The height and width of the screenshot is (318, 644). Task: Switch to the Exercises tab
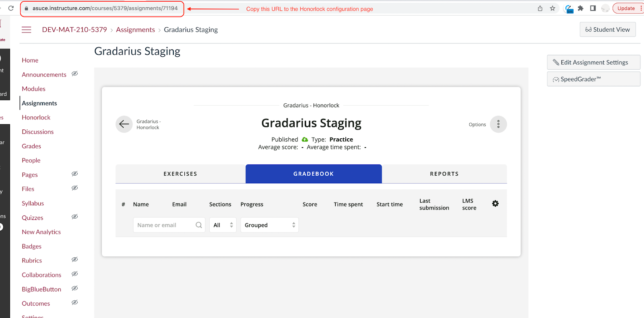pyautogui.click(x=180, y=174)
